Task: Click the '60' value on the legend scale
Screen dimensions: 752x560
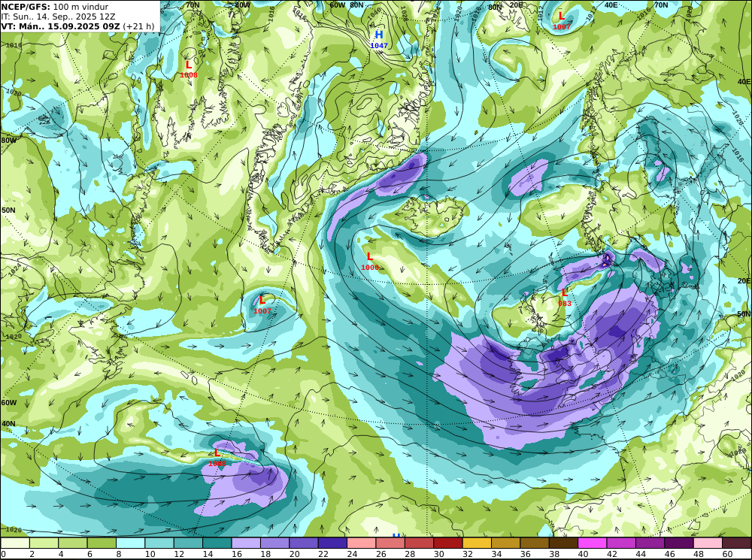Action: point(728,554)
